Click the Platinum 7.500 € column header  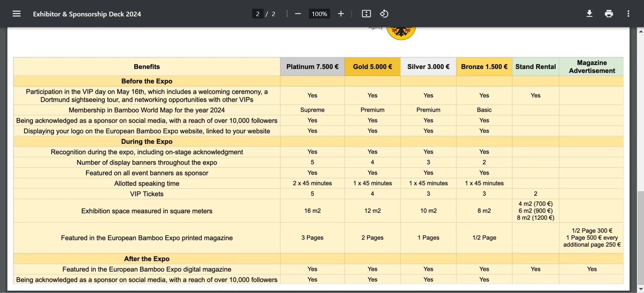pyautogui.click(x=312, y=67)
